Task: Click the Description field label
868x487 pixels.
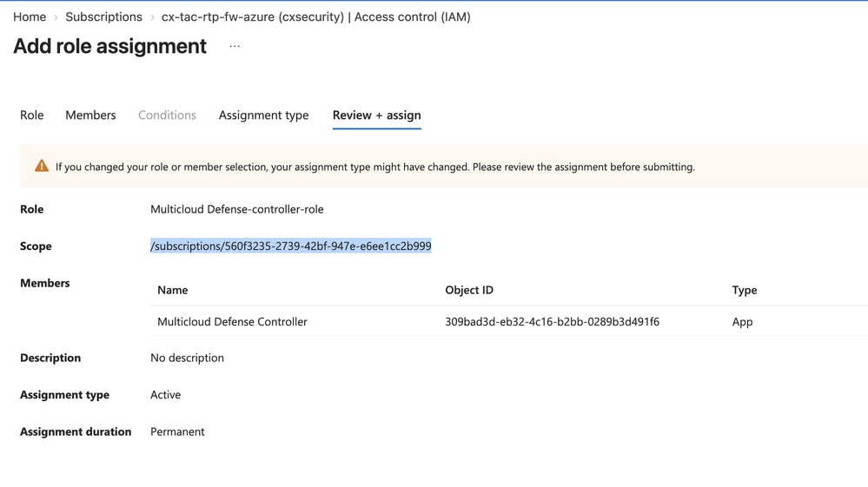Action: click(x=50, y=358)
